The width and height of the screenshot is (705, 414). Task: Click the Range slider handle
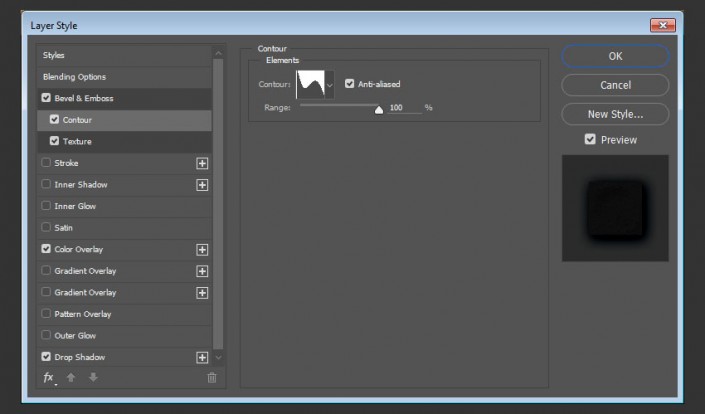tap(379, 110)
